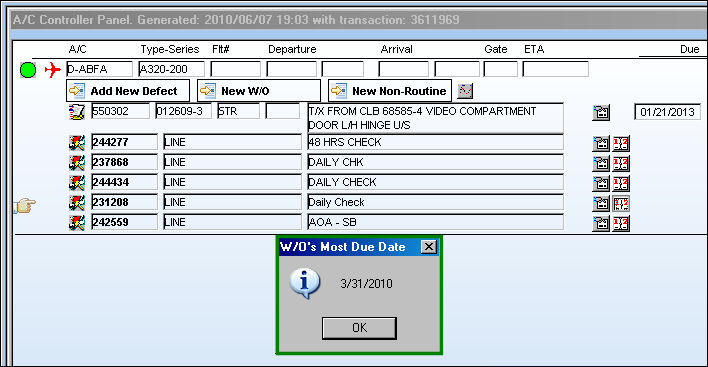Viewport: 708px width, 367px height.
Task: Click the 3/31/2010 date in the dialog
Action: coord(366,284)
